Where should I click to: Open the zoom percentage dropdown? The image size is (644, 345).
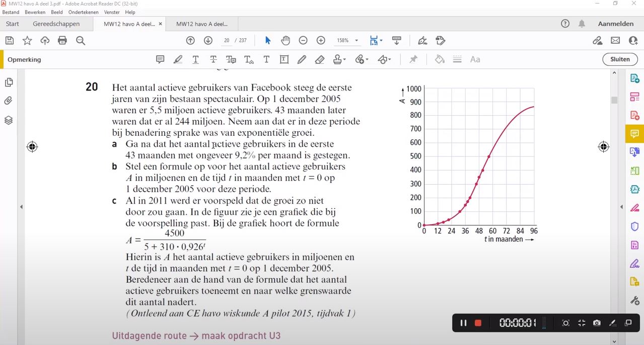[x=356, y=41]
